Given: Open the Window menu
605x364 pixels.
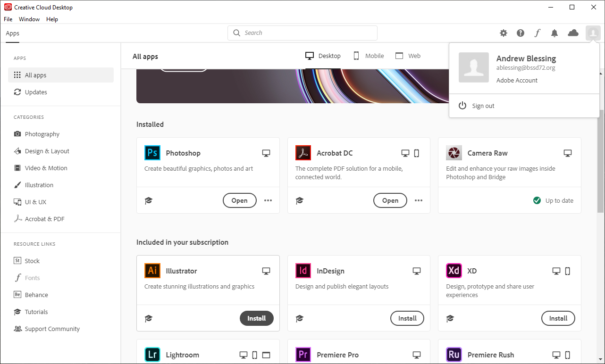Looking at the screenshot, I should (29, 19).
